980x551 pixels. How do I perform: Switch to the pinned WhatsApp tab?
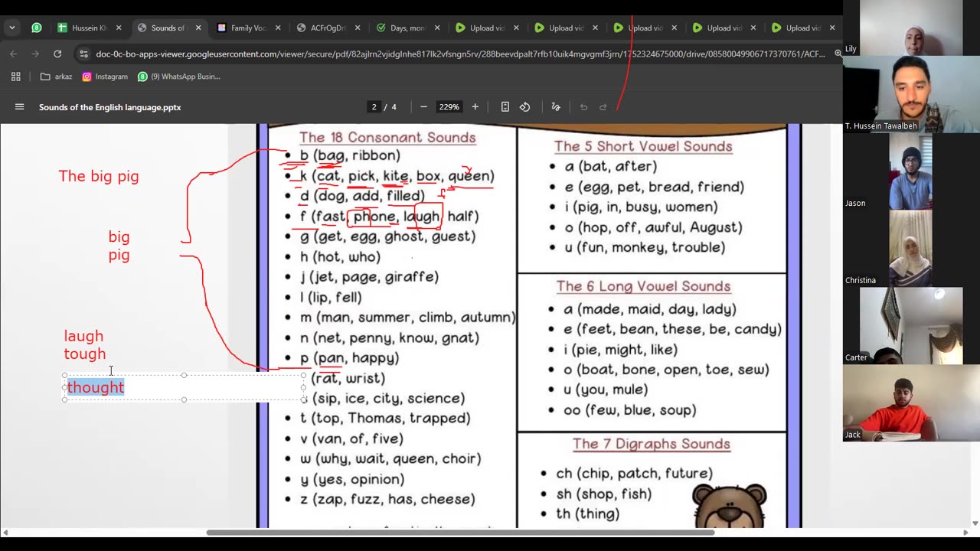coord(37,28)
